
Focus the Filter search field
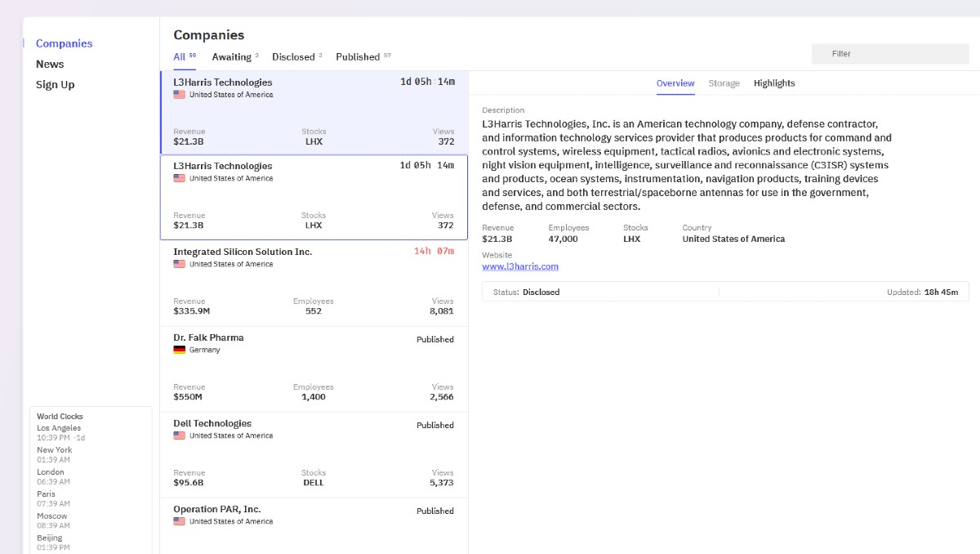pos(890,54)
